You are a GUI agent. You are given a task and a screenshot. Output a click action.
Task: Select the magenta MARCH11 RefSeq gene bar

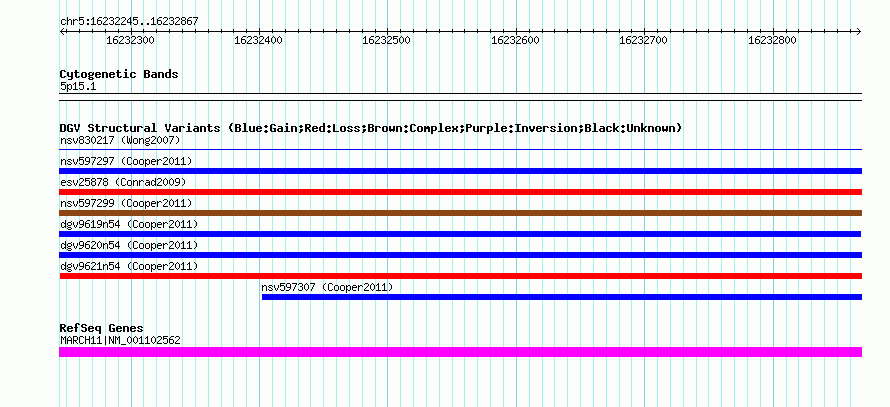point(460,352)
